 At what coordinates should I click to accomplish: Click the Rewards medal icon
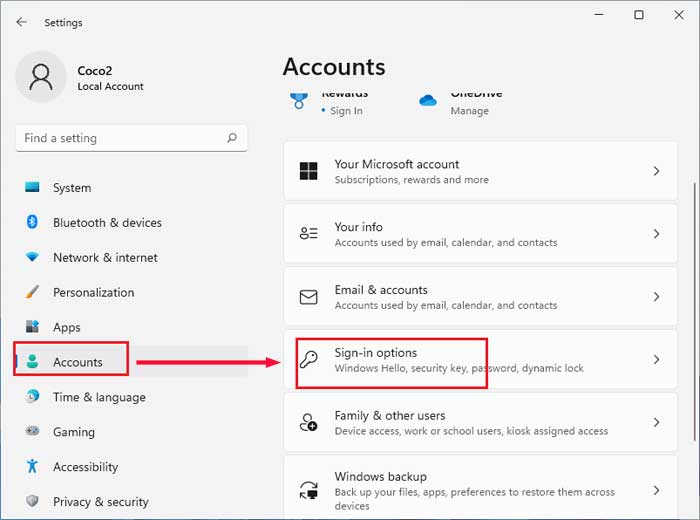click(299, 101)
